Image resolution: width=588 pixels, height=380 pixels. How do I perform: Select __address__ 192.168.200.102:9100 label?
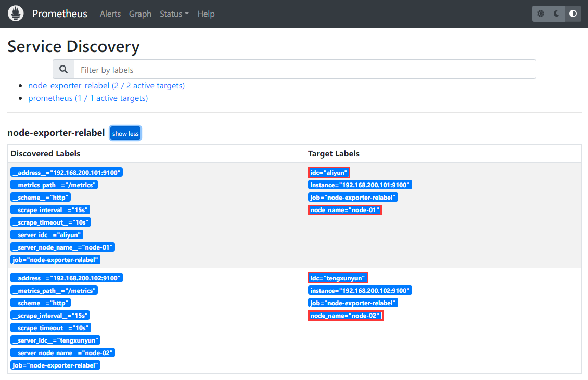click(67, 278)
